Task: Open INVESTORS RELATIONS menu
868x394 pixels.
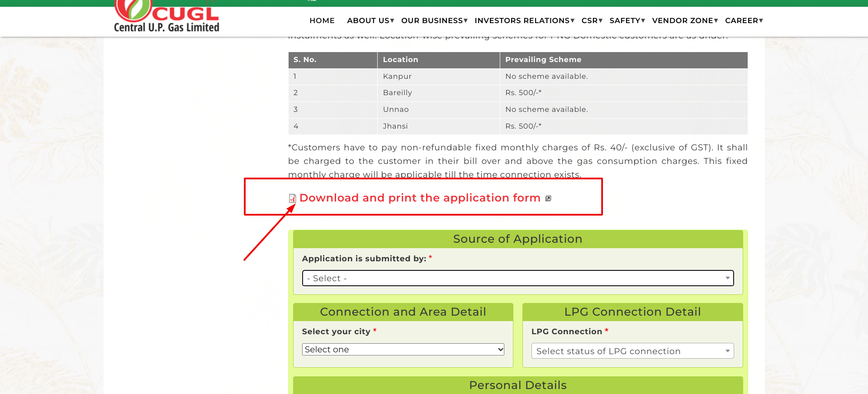Action: (524, 20)
